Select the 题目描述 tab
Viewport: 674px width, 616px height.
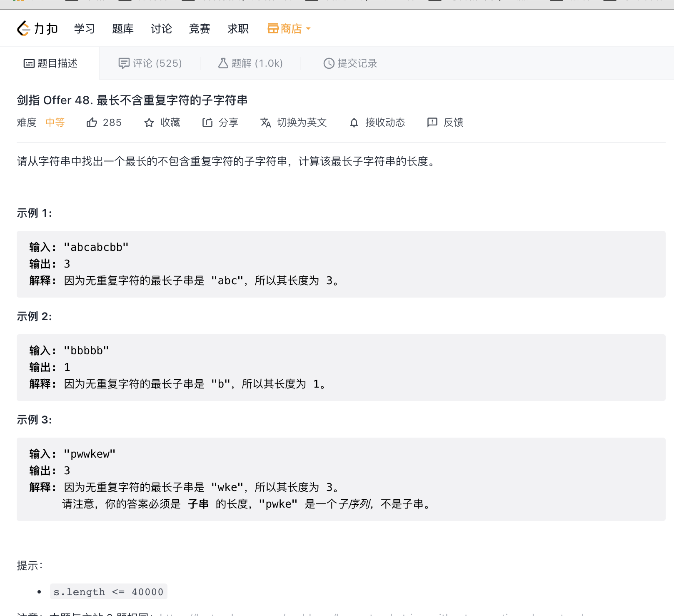(50, 63)
